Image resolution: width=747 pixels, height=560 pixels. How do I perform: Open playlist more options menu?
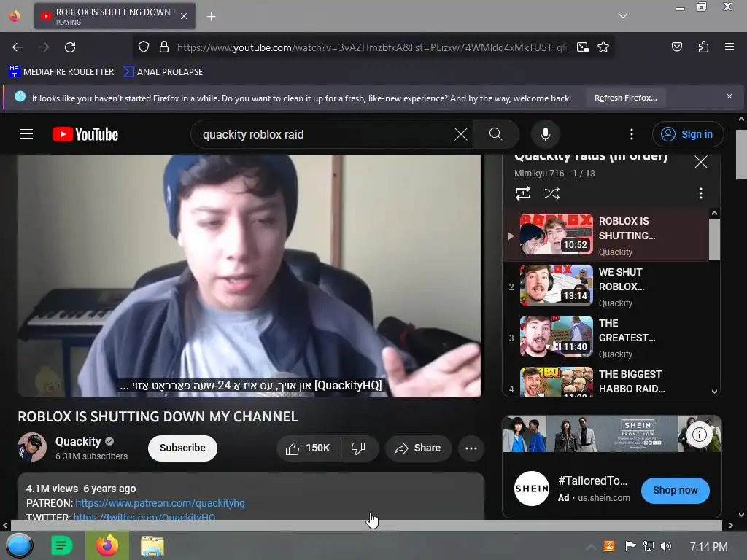coord(700,192)
